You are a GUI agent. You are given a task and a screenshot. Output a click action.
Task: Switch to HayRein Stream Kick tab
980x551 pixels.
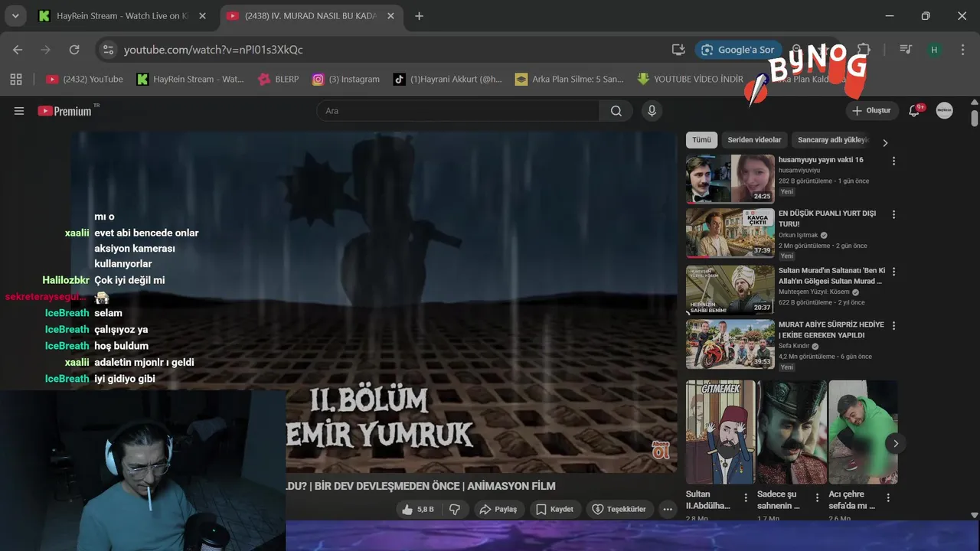click(122, 16)
